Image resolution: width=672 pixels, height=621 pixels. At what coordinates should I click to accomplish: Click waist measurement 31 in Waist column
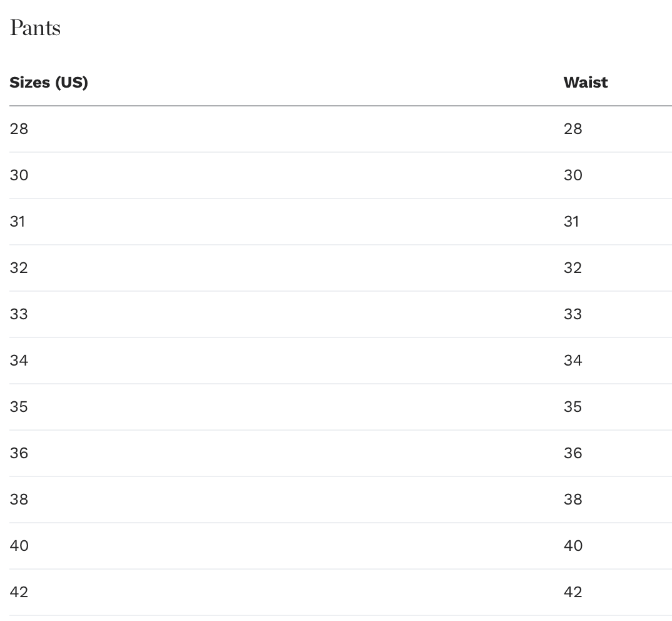tap(571, 222)
